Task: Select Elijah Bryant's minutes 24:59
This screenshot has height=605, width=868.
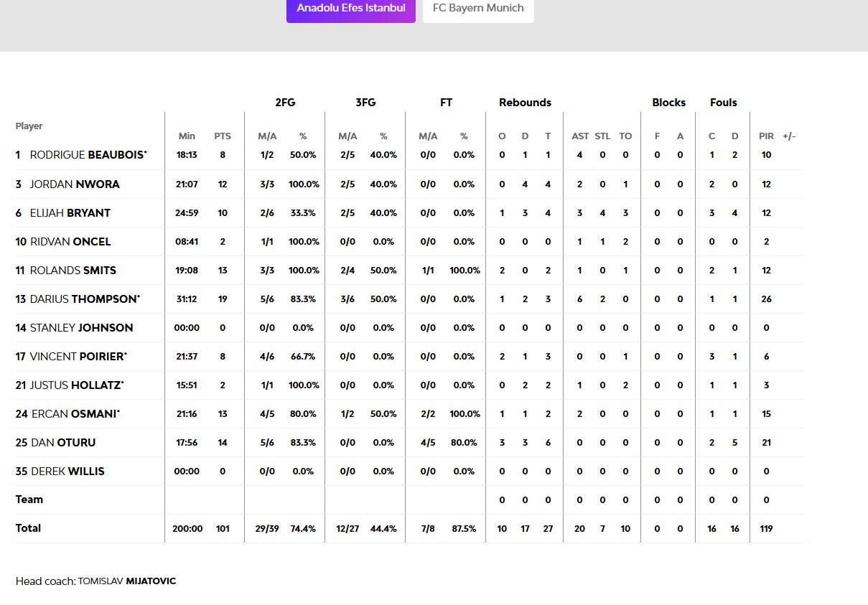Action: coord(187,212)
